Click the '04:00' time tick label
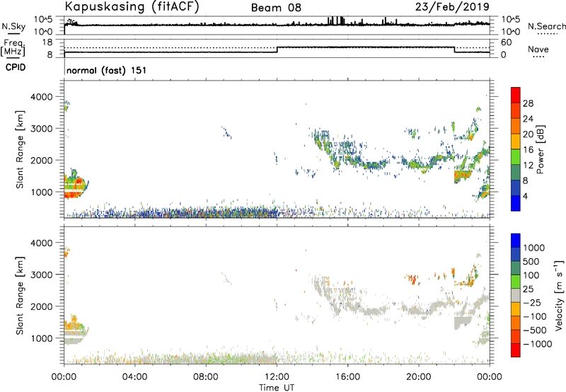Screen dimensions: 566x392 [x=134, y=377]
